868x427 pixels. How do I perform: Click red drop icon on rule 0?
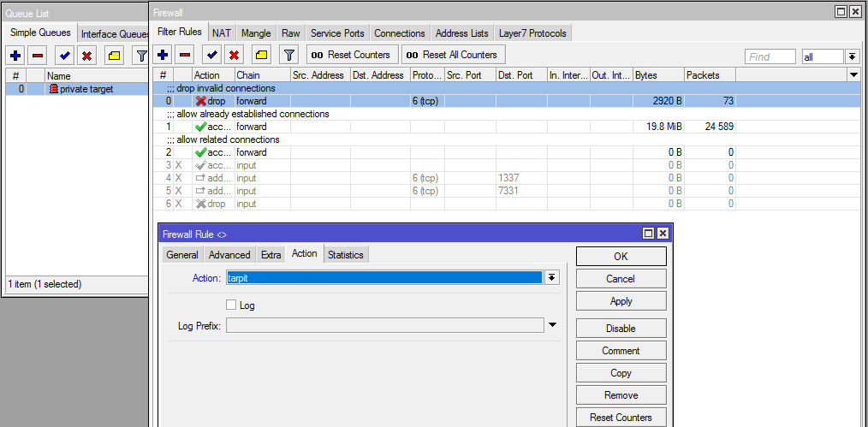click(x=201, y=101)
